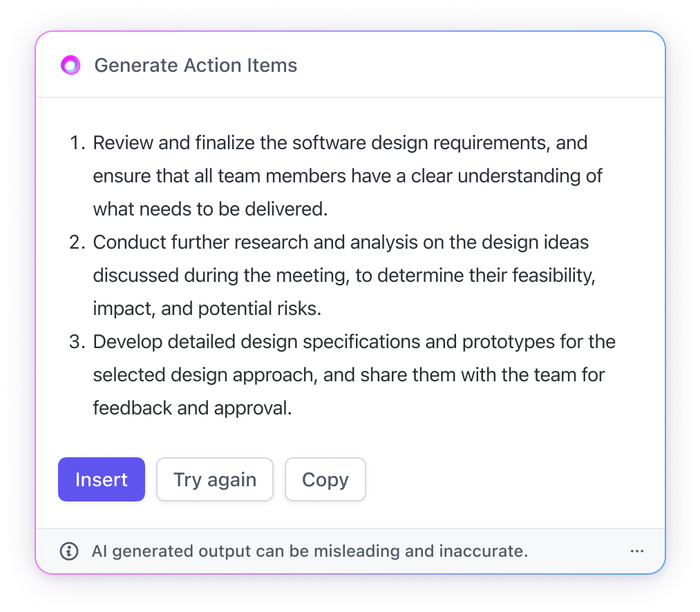Click the line starting 'selected design approach'

[349, 375]
